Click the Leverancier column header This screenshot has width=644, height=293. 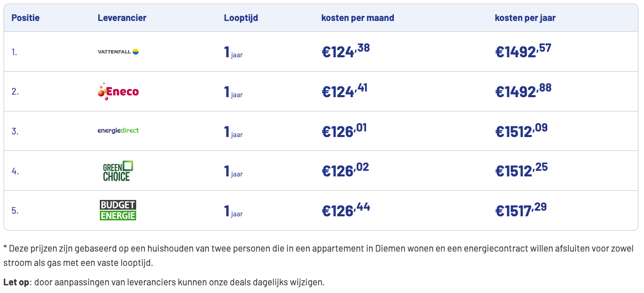[122, 18]
